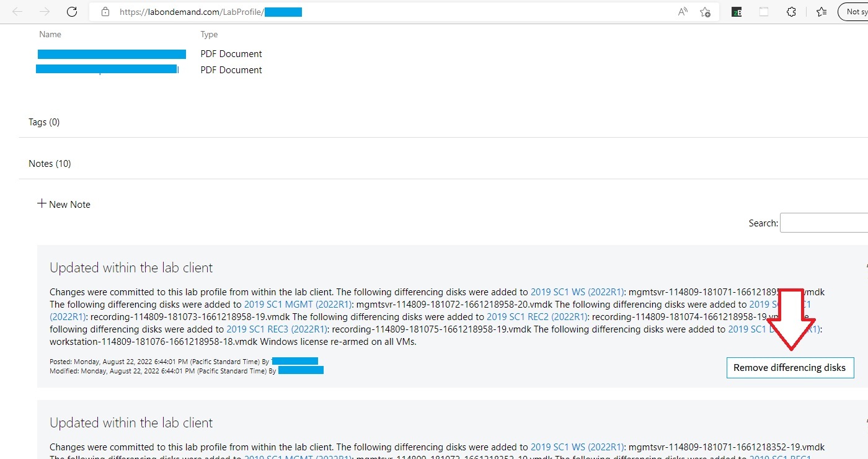Screen dimensions: 868x459
Task: Collapse the Tags (0) section
Action: coord(44,122)
